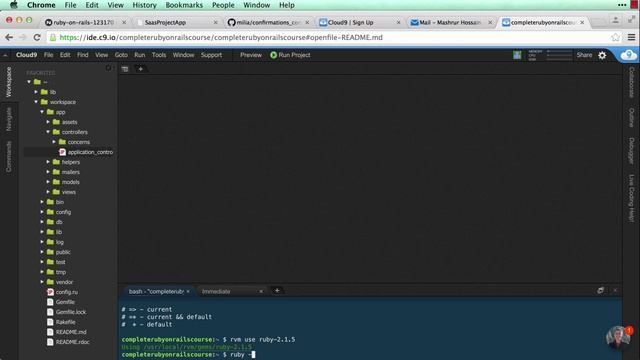Click the Preview button
The width and height of the screenshot is (640, 360).
pos(251,55)
